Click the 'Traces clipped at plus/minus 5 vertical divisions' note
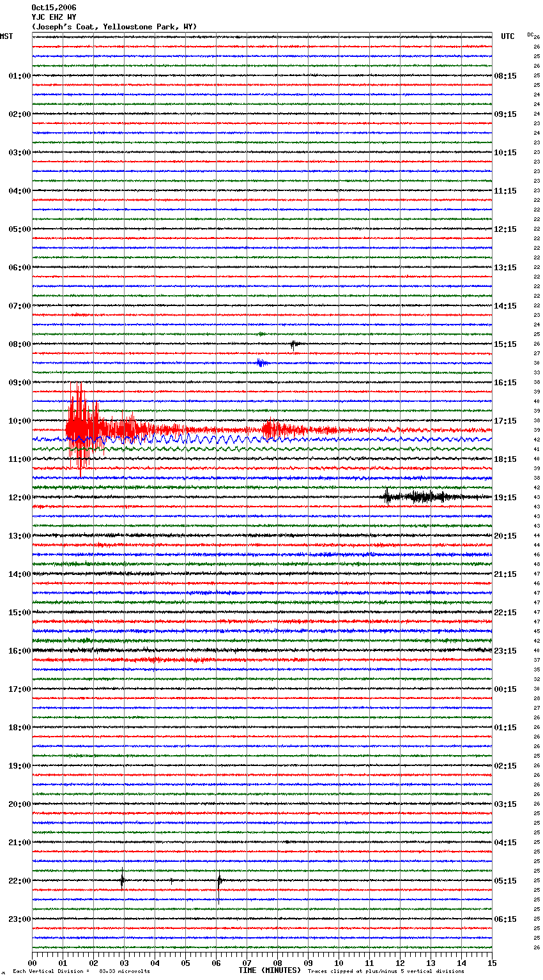Image resolution: width=543 pixels, height=980 pixels. pos(386,972)
